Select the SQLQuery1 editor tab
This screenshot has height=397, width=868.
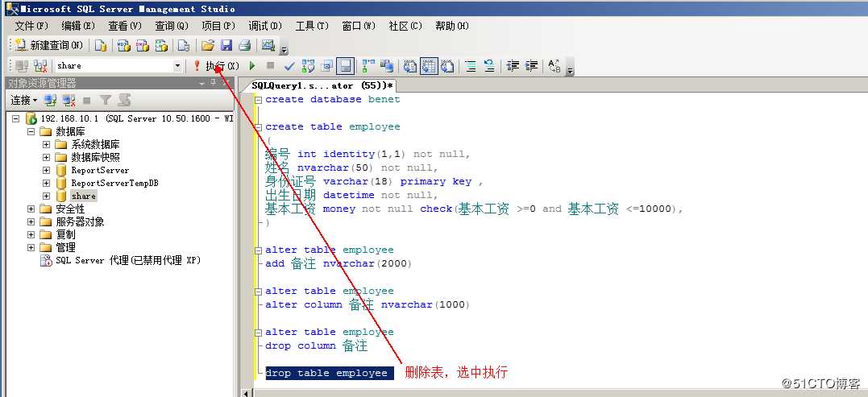click(322, 85)
